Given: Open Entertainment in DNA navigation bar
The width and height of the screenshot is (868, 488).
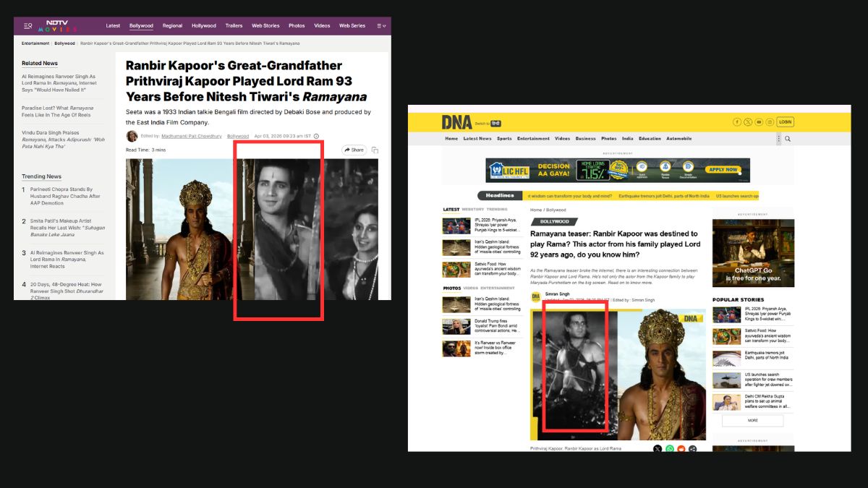Looking at the screenshot, I should point(533,139).
